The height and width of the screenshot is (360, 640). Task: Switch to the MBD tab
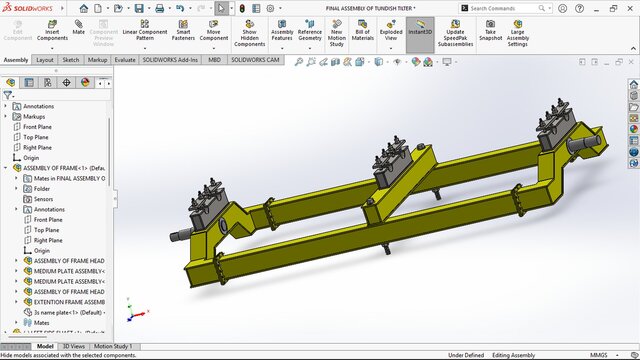[214, 60]
